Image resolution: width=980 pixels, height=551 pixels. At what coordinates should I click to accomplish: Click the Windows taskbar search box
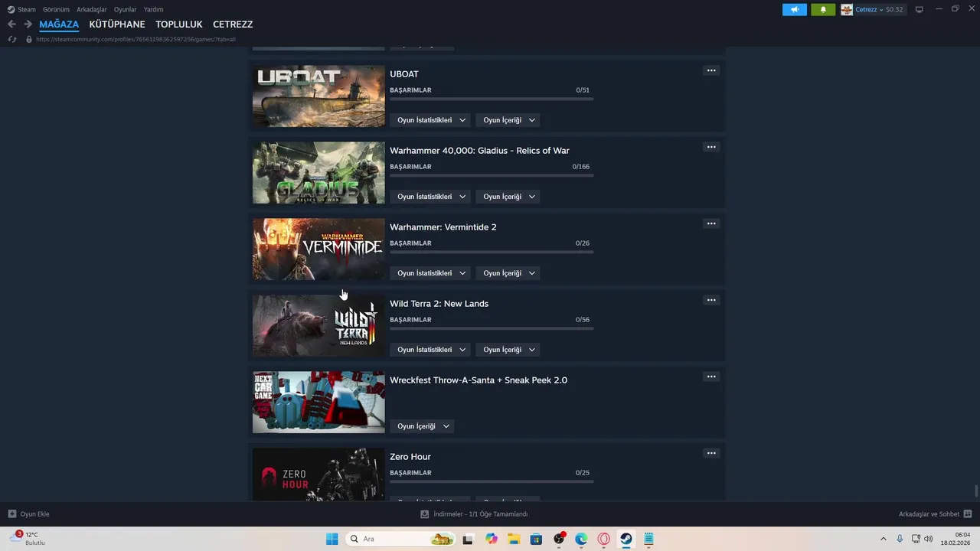[400, 539]
